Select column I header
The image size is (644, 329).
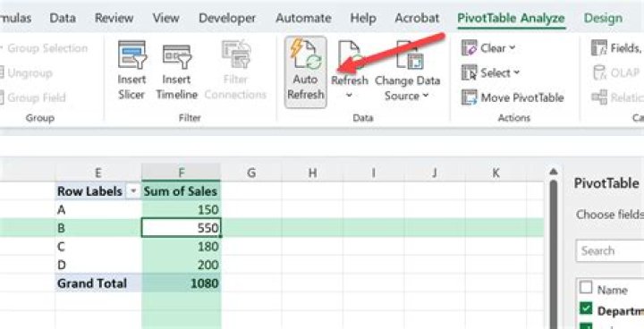373,173
